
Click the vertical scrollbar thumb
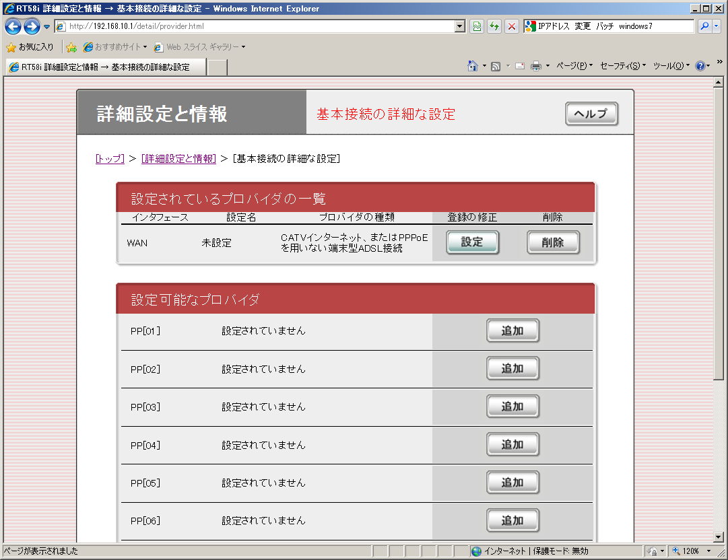point(719,234)
